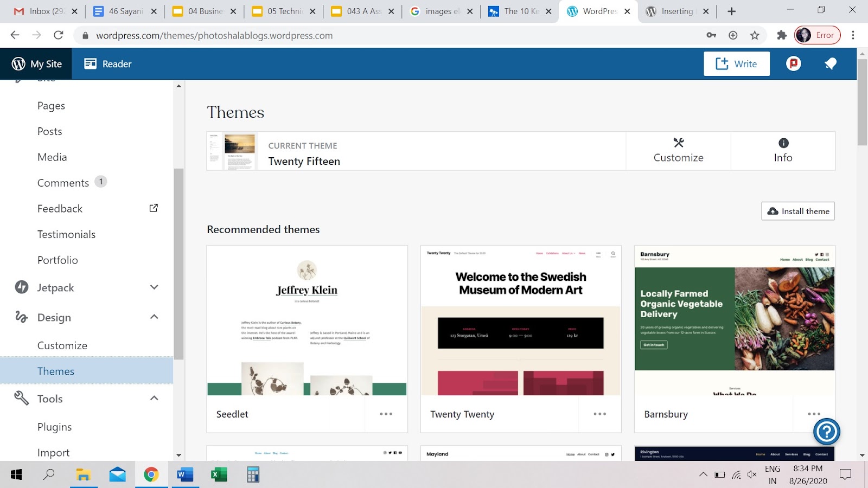The width and height of the screenshot is (868, 488).
Task: Open the saved password key icon
Action: click(711, 35)
